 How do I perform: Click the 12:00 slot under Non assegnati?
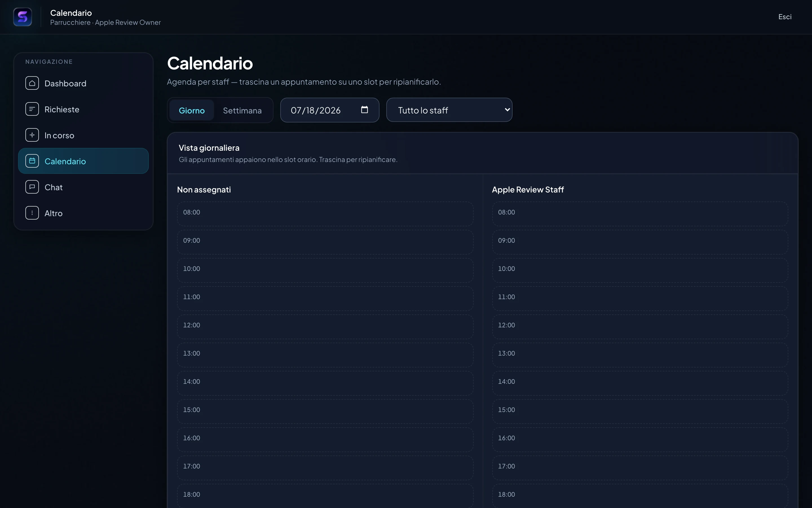[x=325, y=327]
